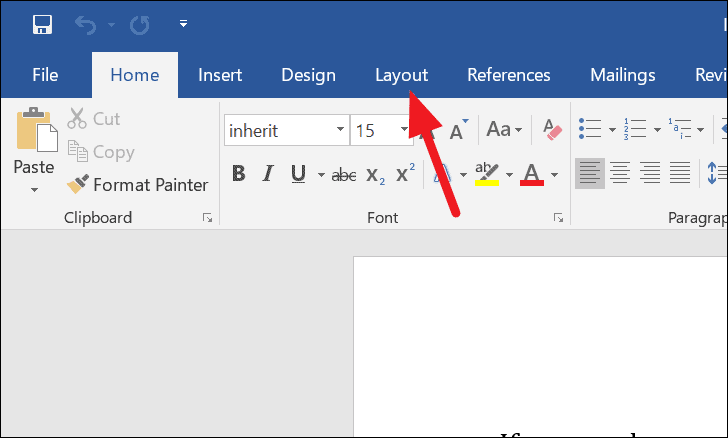
Task: Click the Format Painter button
Action: (x=137, y=184)
